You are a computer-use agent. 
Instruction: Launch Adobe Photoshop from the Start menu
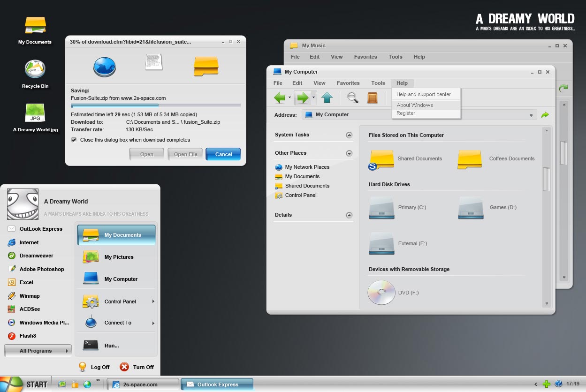[36, 269]
